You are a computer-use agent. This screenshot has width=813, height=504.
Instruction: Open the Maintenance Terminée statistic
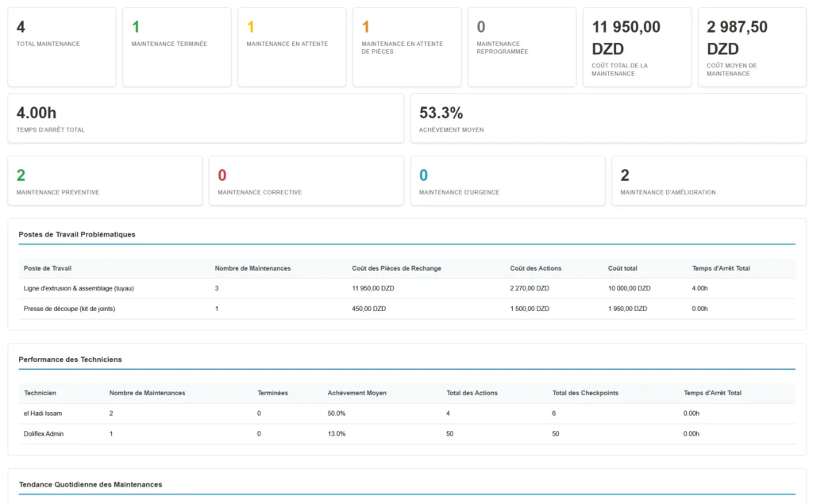click(x=175, y=46)
